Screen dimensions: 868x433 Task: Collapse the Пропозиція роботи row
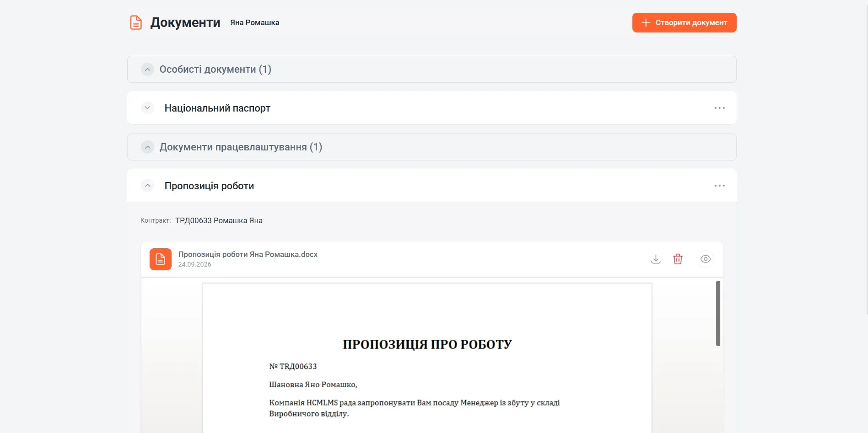tap(147, 186)
